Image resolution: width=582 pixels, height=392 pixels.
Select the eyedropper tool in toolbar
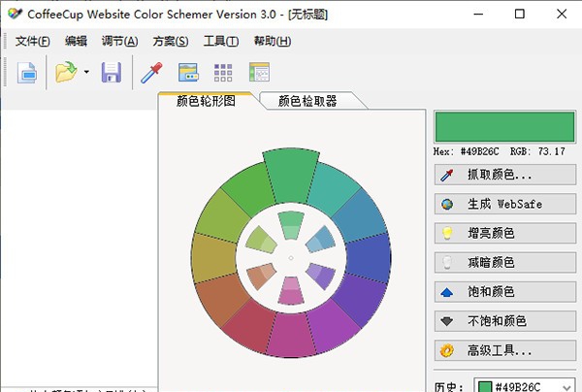click(x=151, y=72)
